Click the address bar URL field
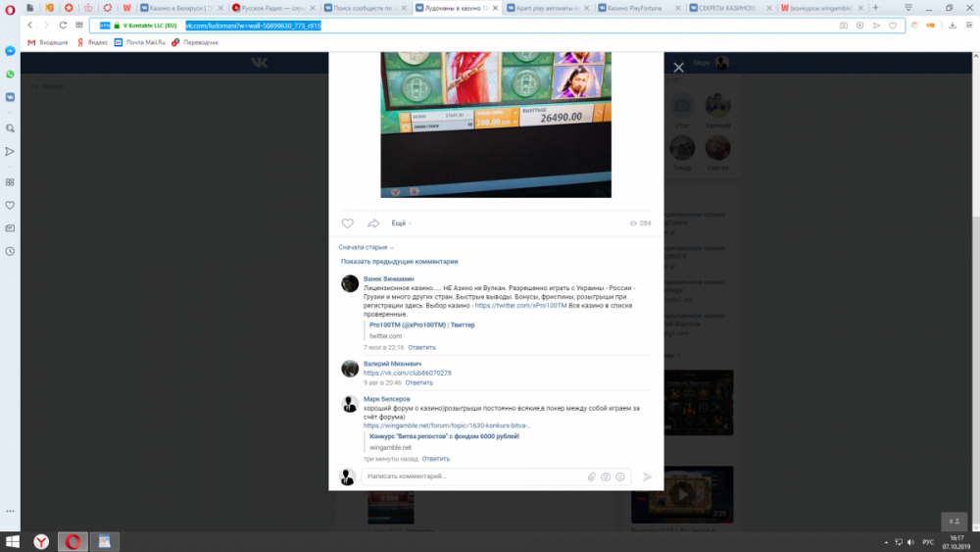 (x=497, y=25)
